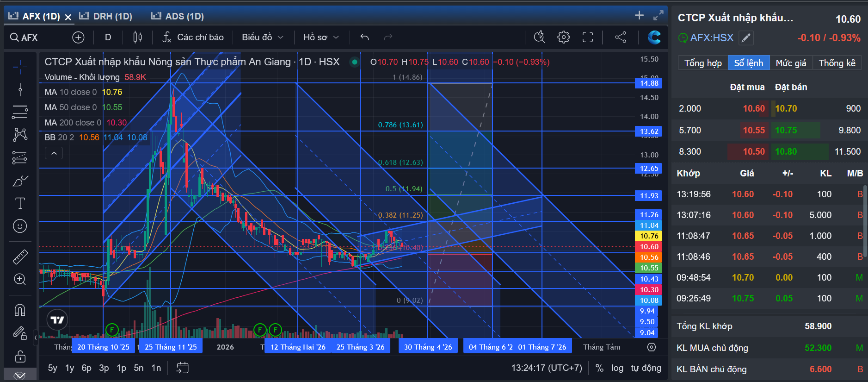Select the crosshair cursor tool

(20, 67)
